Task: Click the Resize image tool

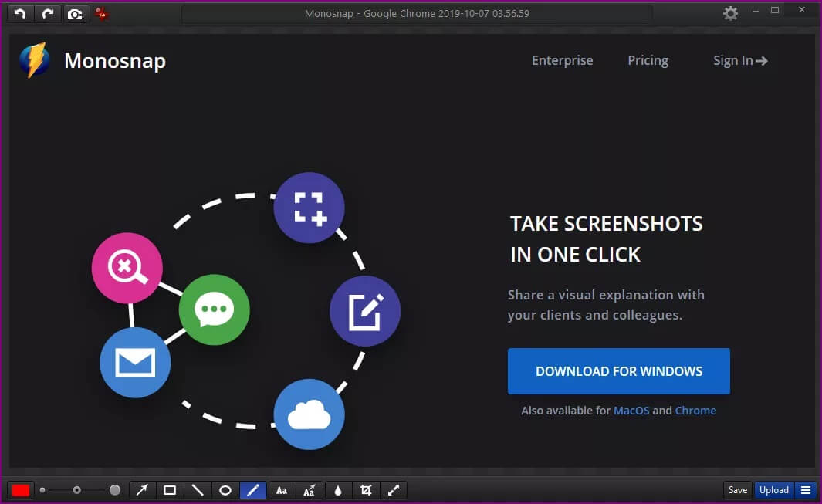Action: pyautogui.click(x=394, y=490)
